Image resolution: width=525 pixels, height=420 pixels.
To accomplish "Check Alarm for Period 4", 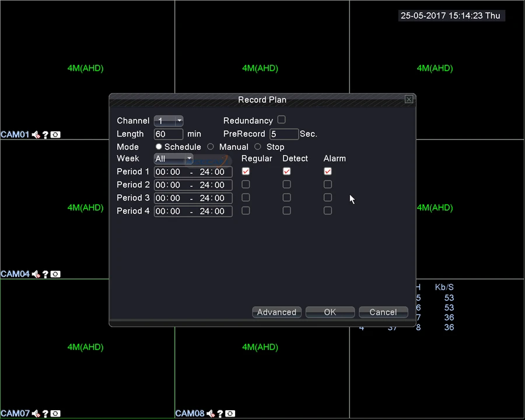I will coord(328,211).
